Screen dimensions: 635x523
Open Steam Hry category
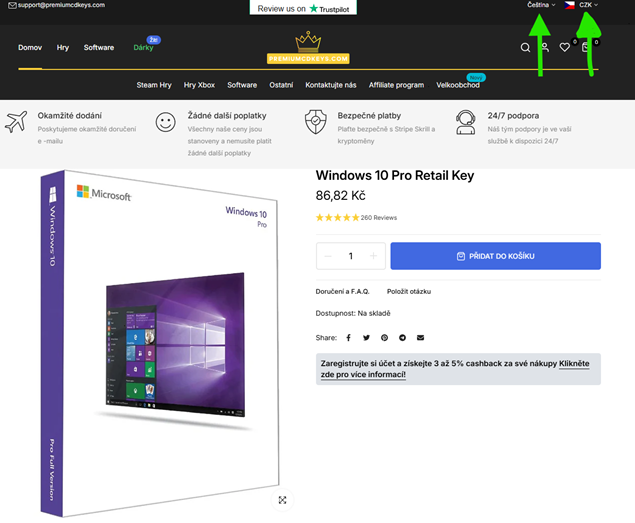pyautogui.click(x=154, y=85)
